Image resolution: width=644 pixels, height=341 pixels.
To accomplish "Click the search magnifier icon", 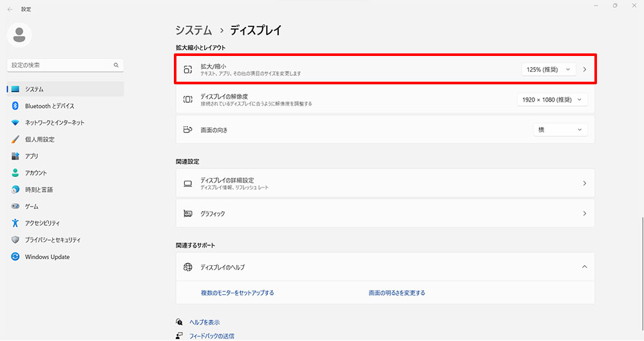I will pos(116,65).
